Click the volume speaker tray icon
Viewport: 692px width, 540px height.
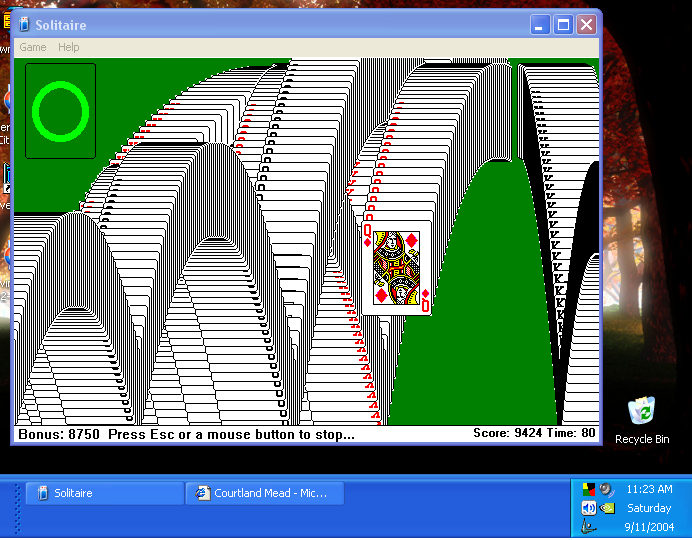tap(589, 508)
